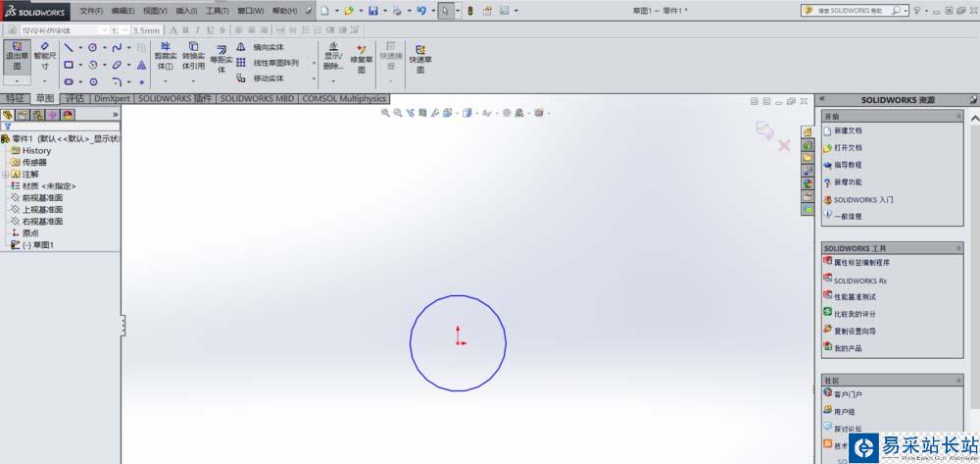Click Mirror Entities (镜向实体) tool
980x464 pixels.
260,47
